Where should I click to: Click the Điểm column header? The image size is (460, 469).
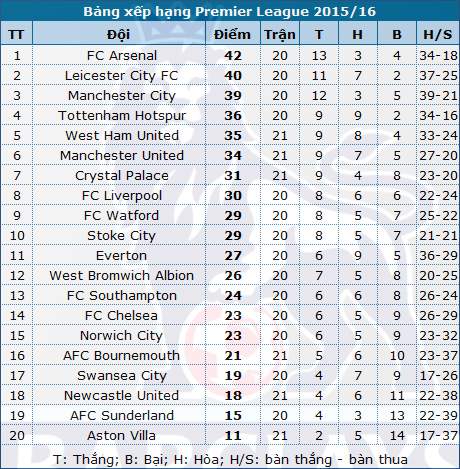[232, 34]
